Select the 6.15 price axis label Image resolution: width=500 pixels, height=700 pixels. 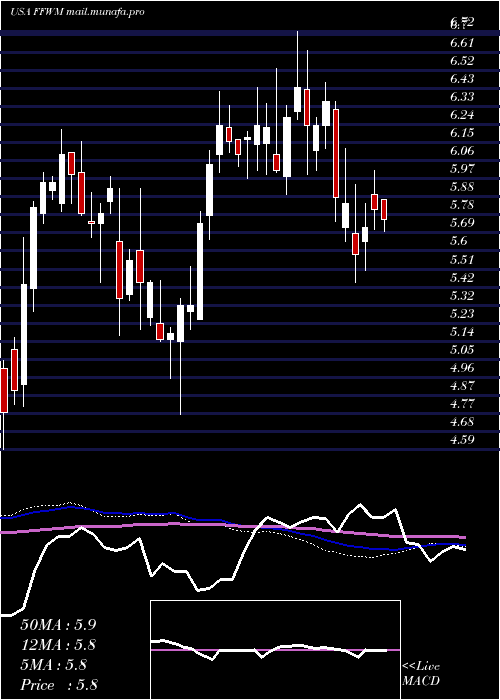(462, 133)
